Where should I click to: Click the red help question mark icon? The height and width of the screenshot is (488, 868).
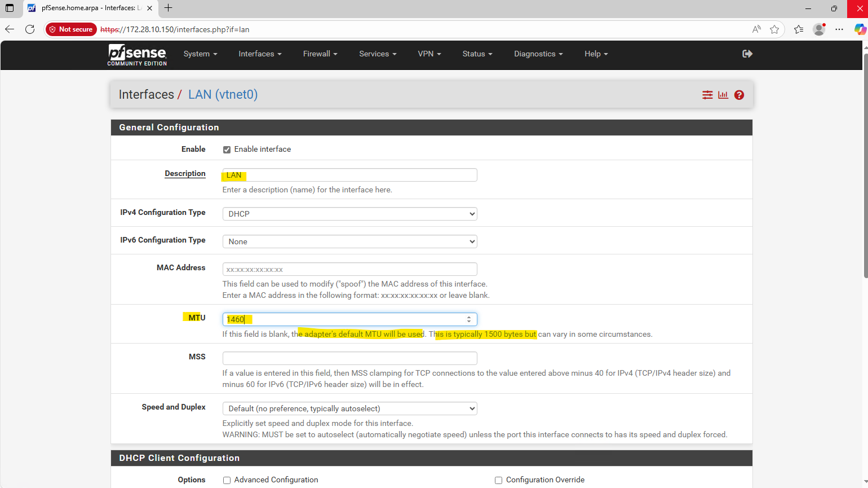[739, 95]
